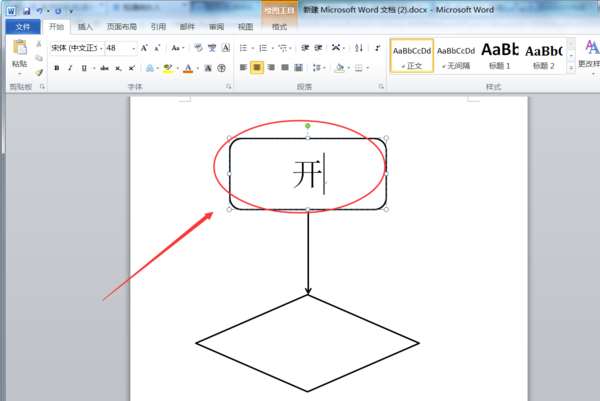Toggle center alignment button
Viewport: 600px width, 401px height.
[257, 68]
